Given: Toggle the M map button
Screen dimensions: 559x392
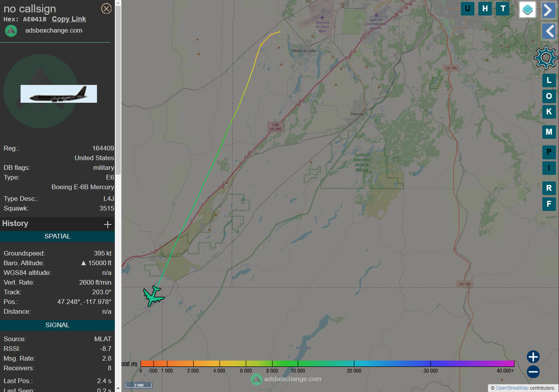Looking at the screenshot, I should tap(549, 132).
